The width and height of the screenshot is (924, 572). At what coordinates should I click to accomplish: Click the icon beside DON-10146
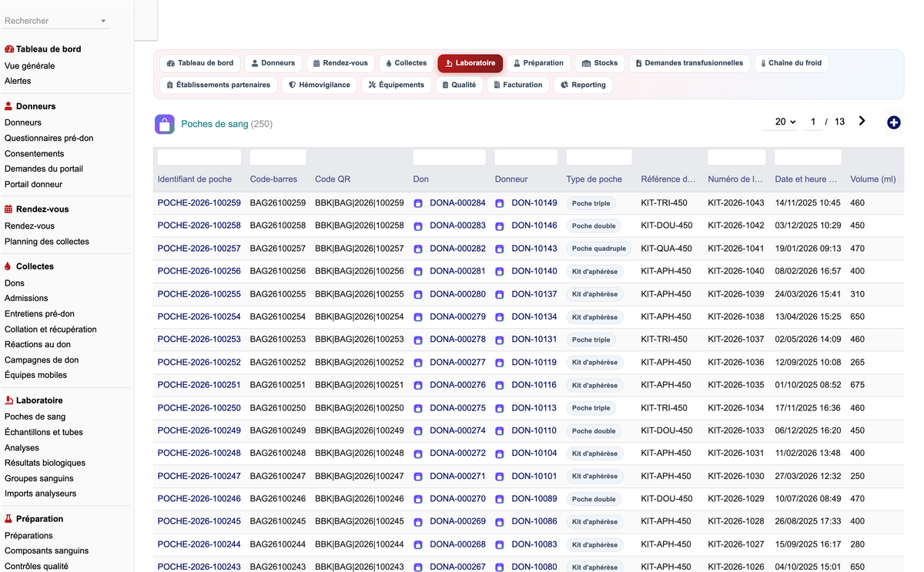tap(499, 226)
